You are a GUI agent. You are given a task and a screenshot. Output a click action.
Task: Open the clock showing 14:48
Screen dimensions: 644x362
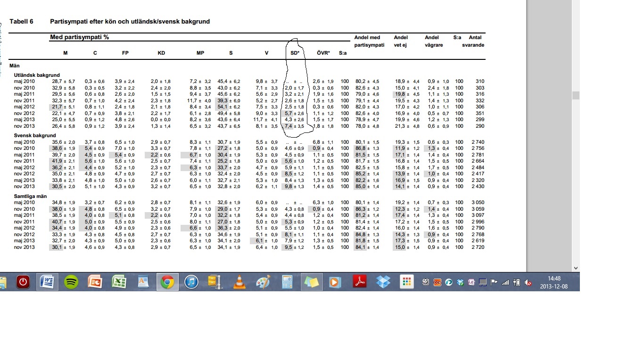point(554,282)
